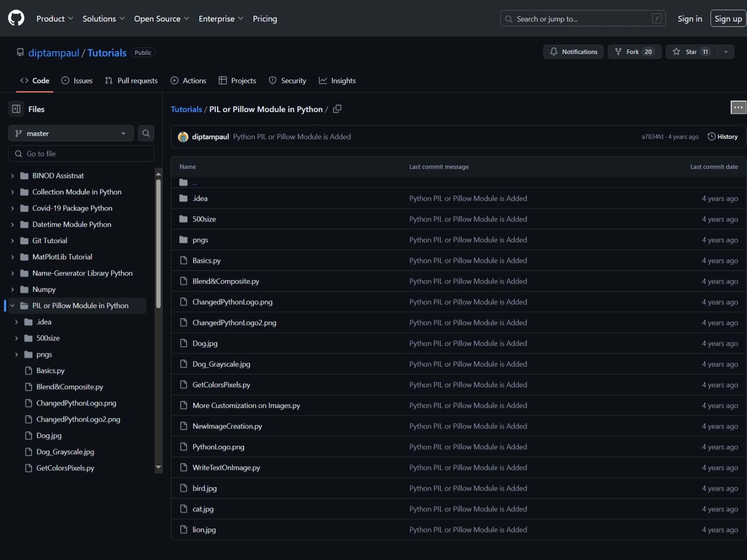Select Basics.py in the file tree
Image resolution: width=747 pixels, height=560 pixels.
point(50,371)
